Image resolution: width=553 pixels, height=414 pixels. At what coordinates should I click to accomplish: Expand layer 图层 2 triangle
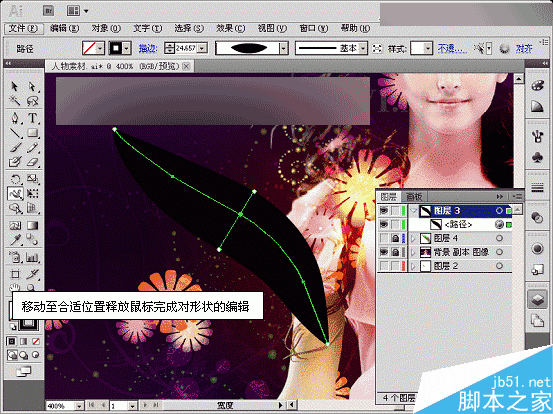click(413, 266)
